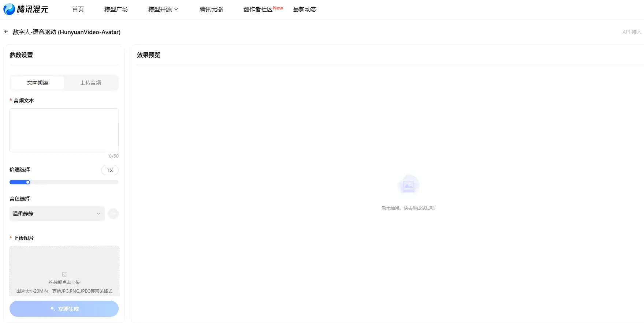Screen dimensions: 644x323
Task: Click the 倍速选择 speed slider handle
Action: pyautogui.click(x=28, y=182)
